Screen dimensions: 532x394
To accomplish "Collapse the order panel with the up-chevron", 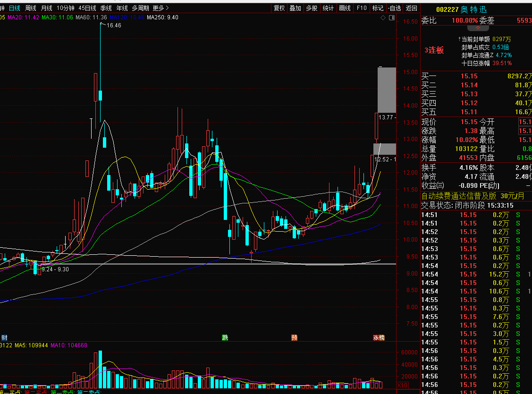I will pyautogui.click(x=478, y=28).
